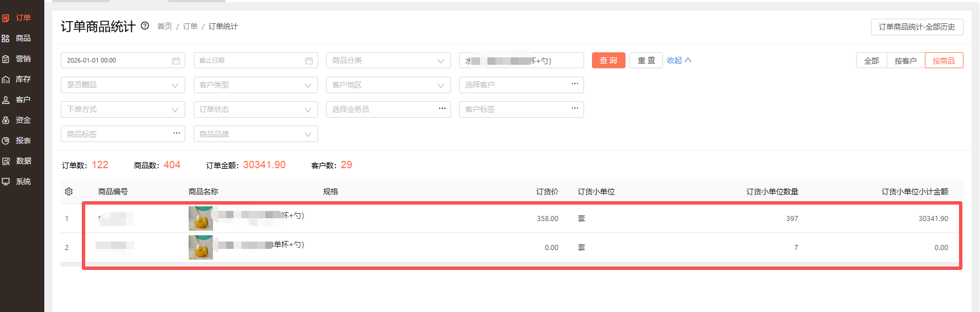This screenshot has height=312, width=980.
Task: Click the product thumbnail in row 2
Action: click(201, 247)
